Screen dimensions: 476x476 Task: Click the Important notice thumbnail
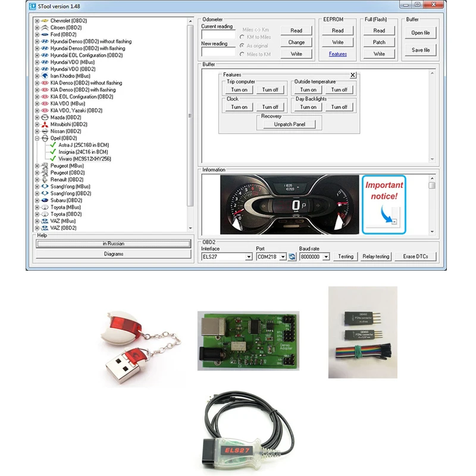point(384,205)
